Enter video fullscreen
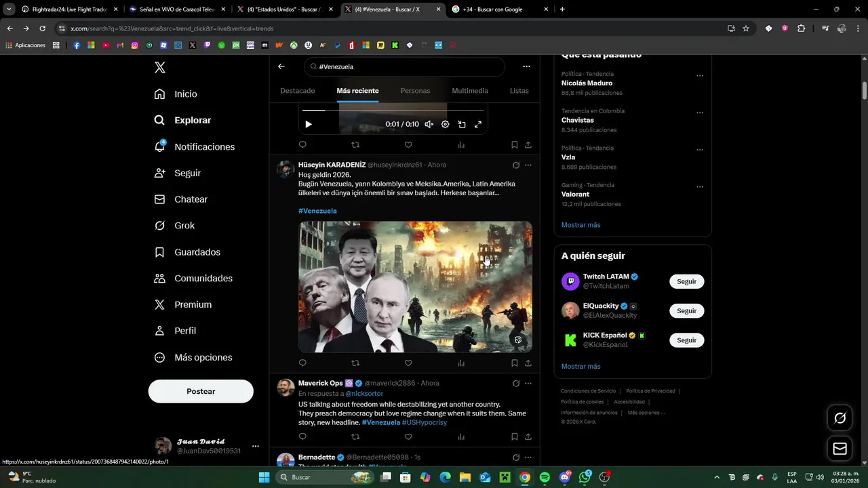This screenshot has width=868, height=488. coord(478,124)
